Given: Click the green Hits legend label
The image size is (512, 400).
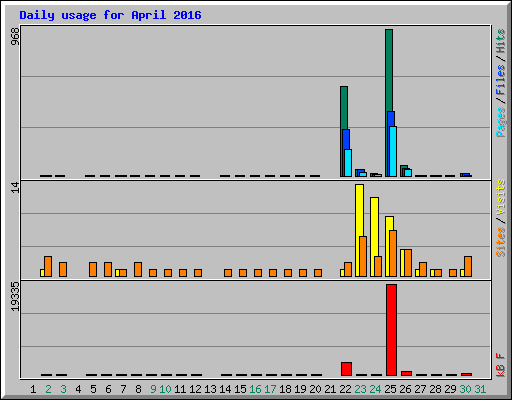Looking at the screenshot, I should [x=501, y=41].
